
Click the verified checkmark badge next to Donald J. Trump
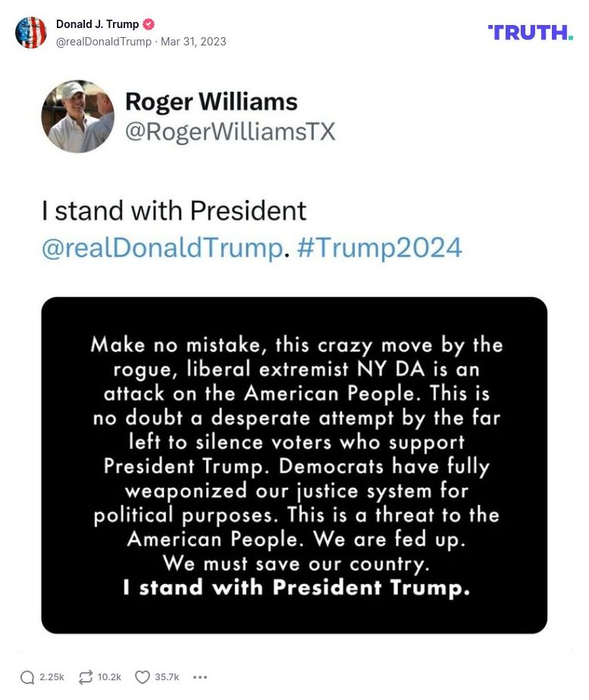(148, 23)
